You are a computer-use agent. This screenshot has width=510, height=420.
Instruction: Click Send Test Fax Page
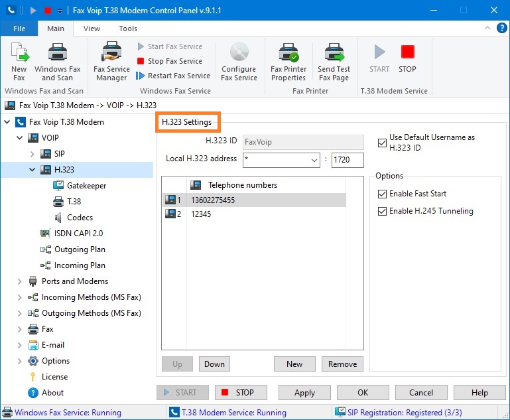coord(334,62)
